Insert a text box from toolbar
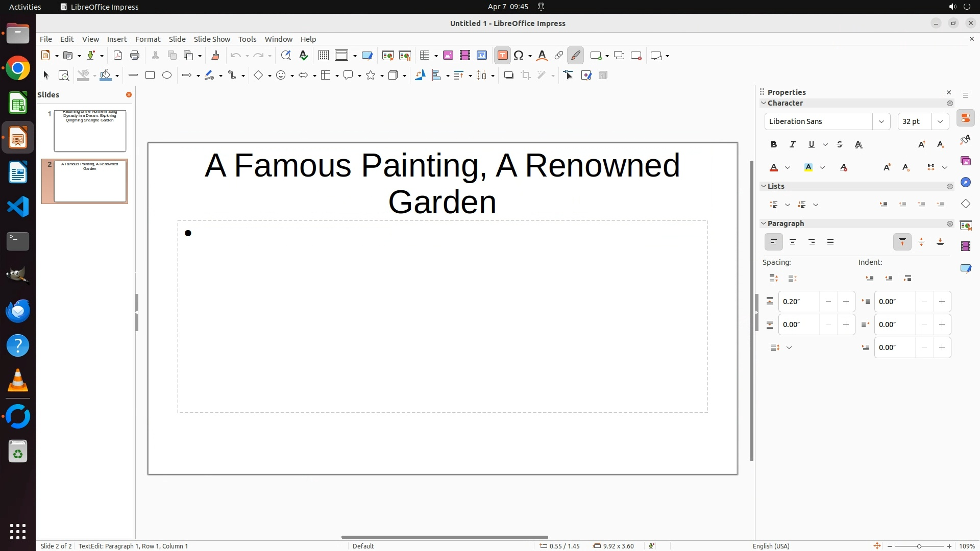 coord(502,56)
